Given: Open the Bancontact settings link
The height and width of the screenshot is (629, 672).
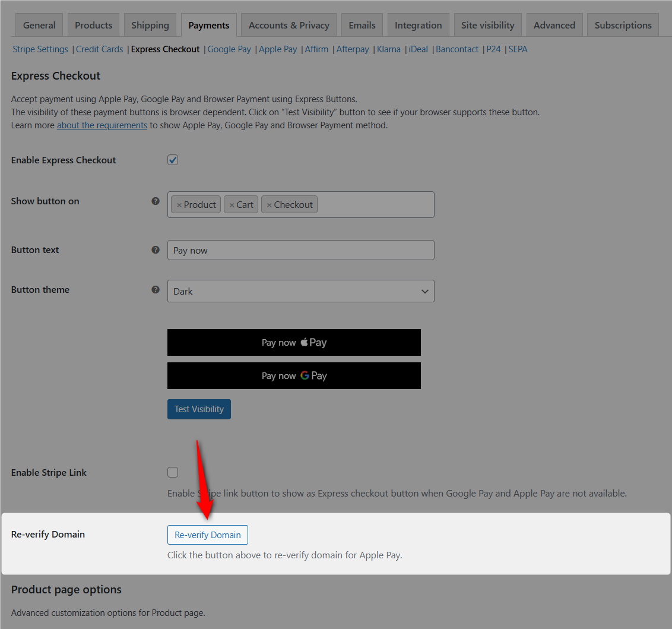Looking at the screenshot, I should pyautogui.click(x=457, y=49).
